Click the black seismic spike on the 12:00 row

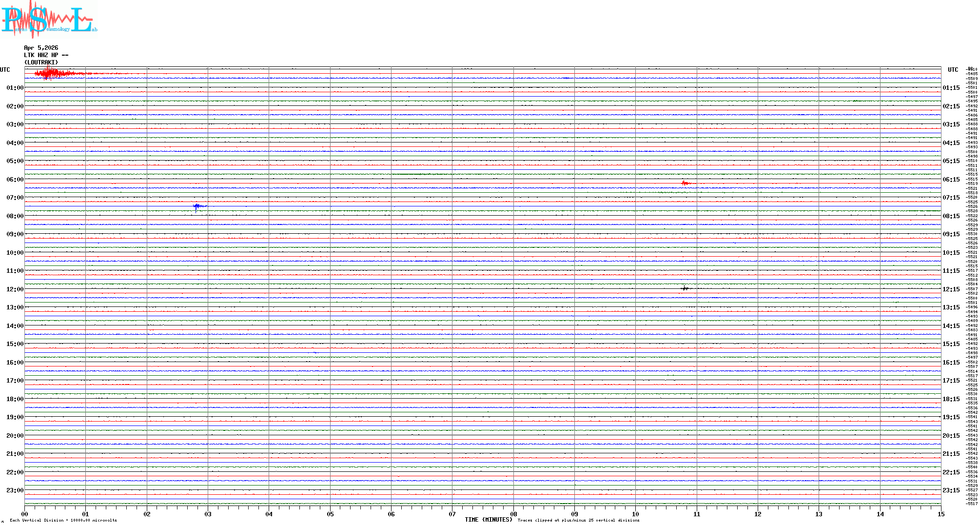[x=685, y=288]
